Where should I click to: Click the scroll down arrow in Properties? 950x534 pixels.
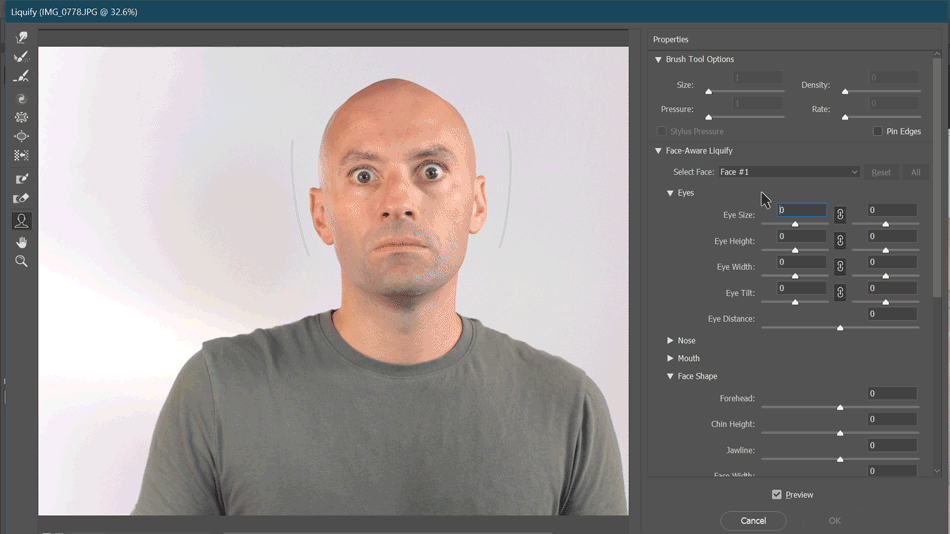(937, 471)
